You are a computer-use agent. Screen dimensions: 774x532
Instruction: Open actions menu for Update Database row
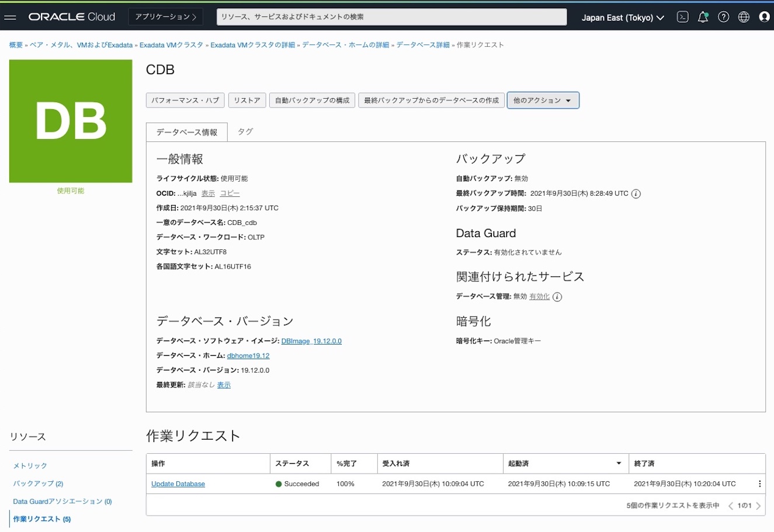[759, 484]
